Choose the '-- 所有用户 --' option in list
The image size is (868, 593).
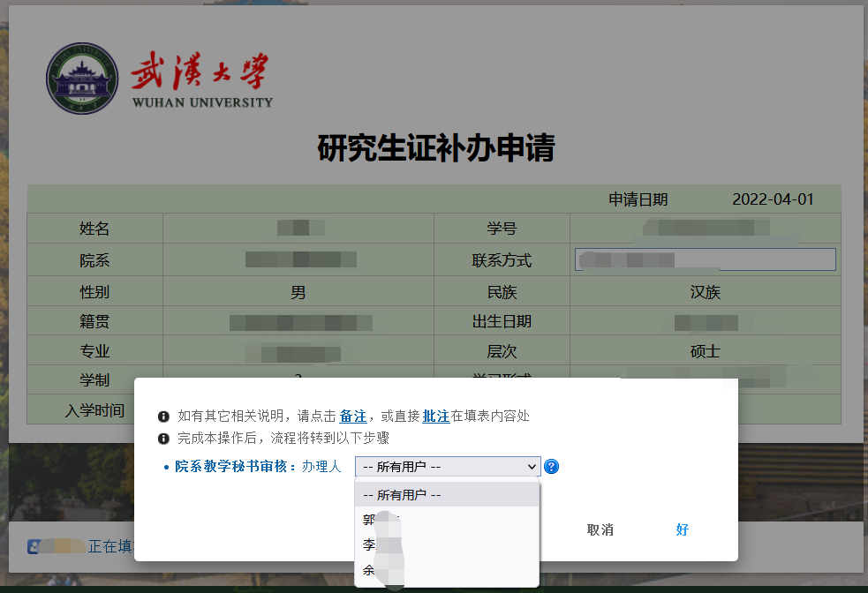(x=446, y=495)
